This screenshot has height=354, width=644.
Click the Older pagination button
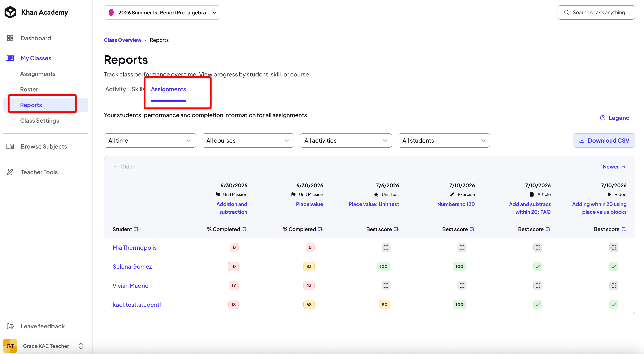click(x=124, y=167)
